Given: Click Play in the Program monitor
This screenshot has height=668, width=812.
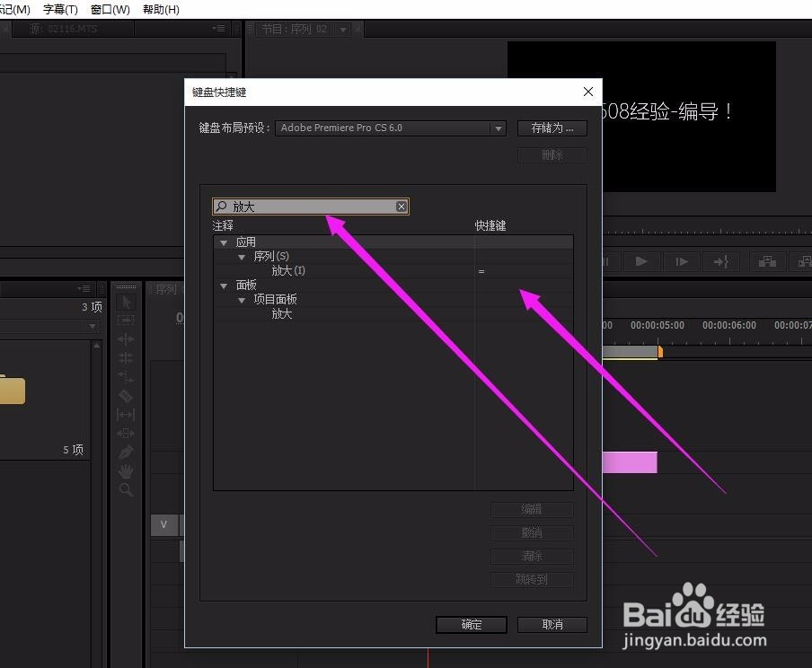Looking at the screenshot, I should (x=641, y=261).
